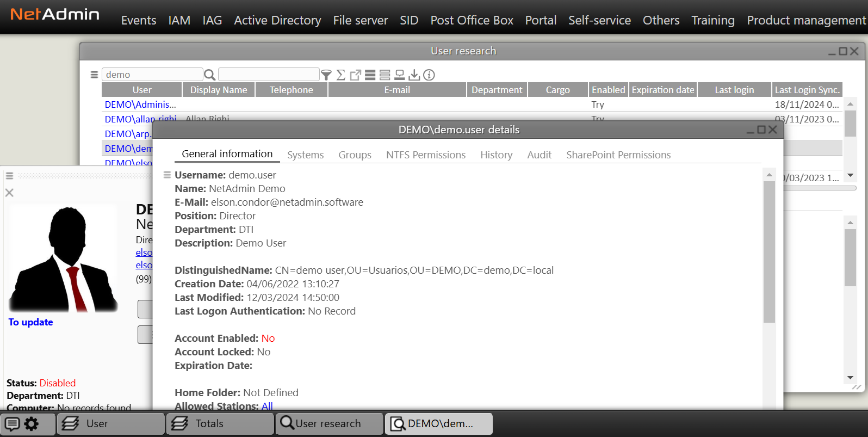Switch to the Groups tab
Screen dimensions: 868x437
[x=355, y=155]
